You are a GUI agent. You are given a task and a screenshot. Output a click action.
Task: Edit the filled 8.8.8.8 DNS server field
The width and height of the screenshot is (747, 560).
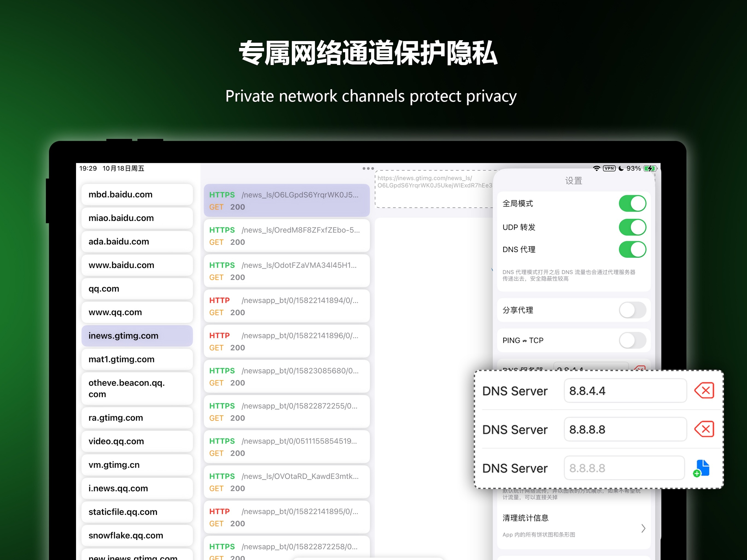pos(625,429)
